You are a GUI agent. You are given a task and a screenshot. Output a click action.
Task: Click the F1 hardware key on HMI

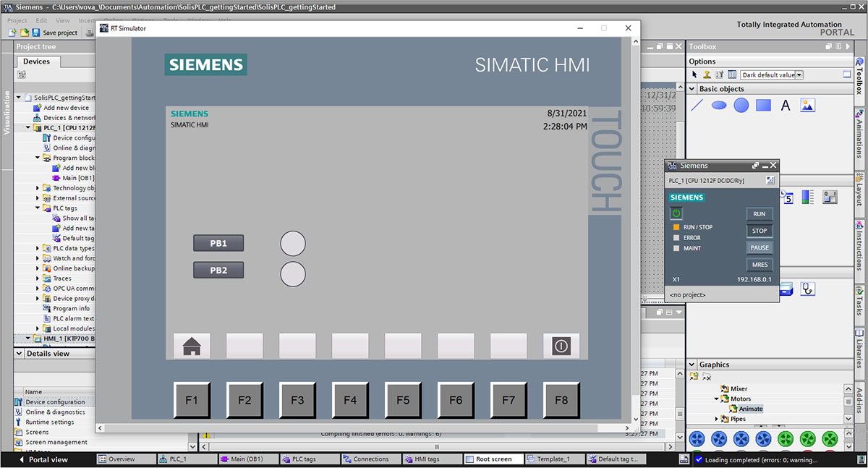pos(192,400)
